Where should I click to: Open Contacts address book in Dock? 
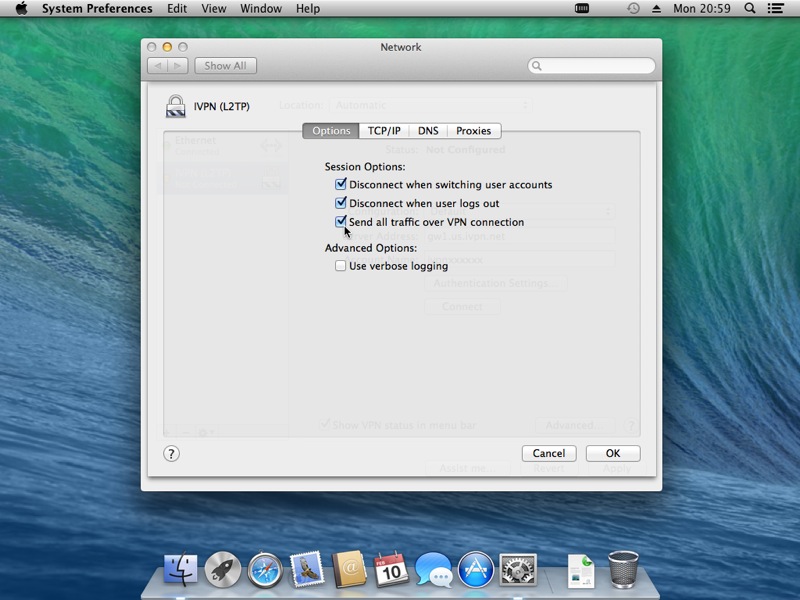click(x=349, y=569)
